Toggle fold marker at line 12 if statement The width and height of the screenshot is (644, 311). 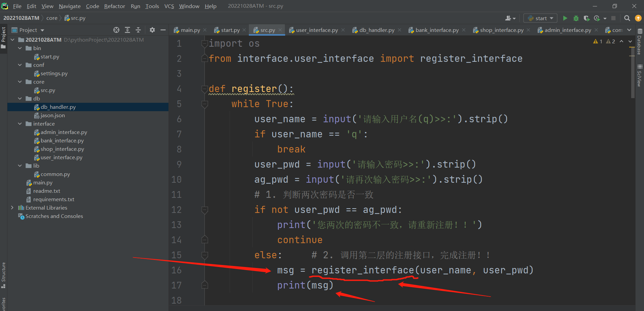click(204, 210)
